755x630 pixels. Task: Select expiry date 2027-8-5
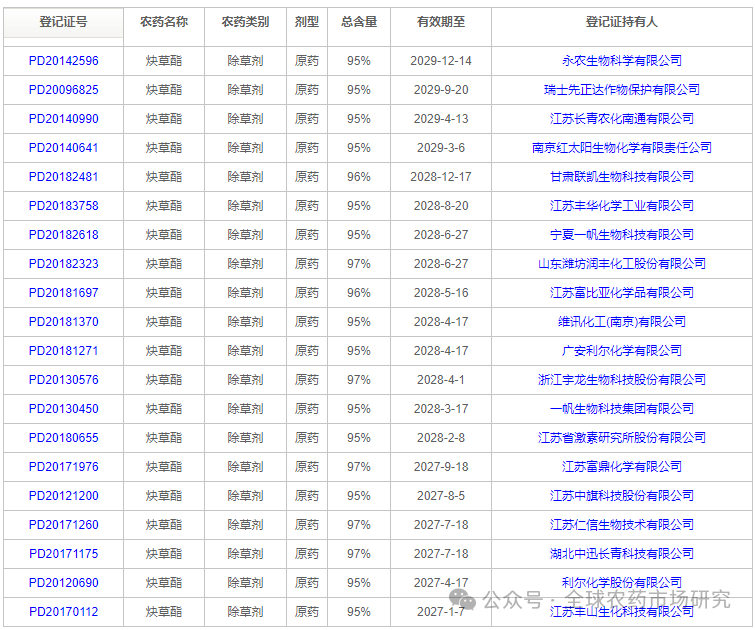(x=441, y=496)
